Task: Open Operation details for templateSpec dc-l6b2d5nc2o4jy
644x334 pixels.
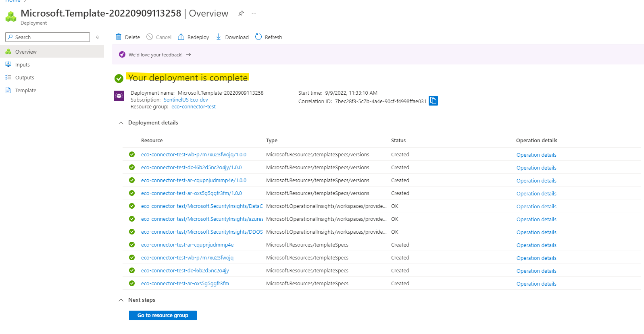Action: point(536,271)
